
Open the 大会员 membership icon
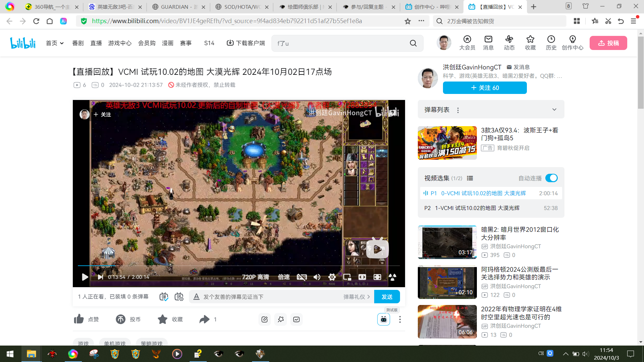[467, 43]
